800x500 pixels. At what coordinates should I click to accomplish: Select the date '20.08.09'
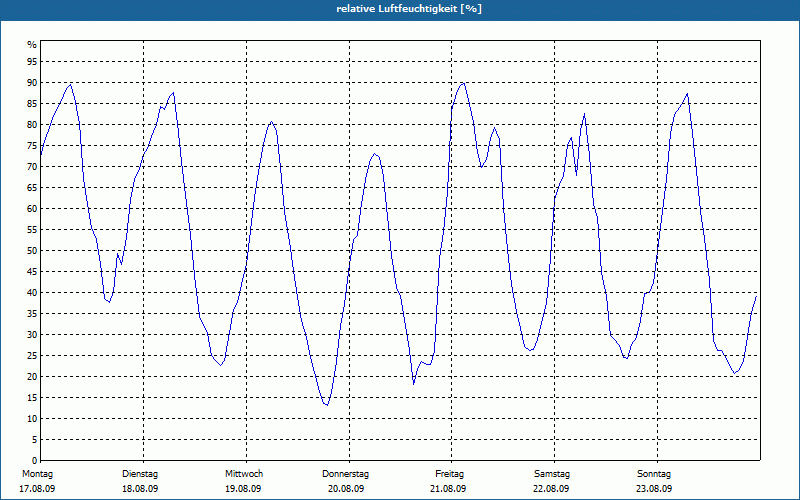346,489
